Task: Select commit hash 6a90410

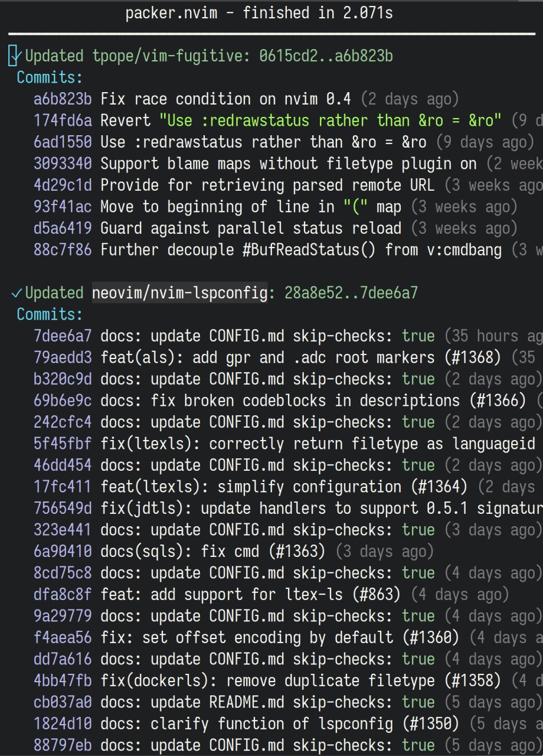Action: pyautogui.click(x=63, y=552)
